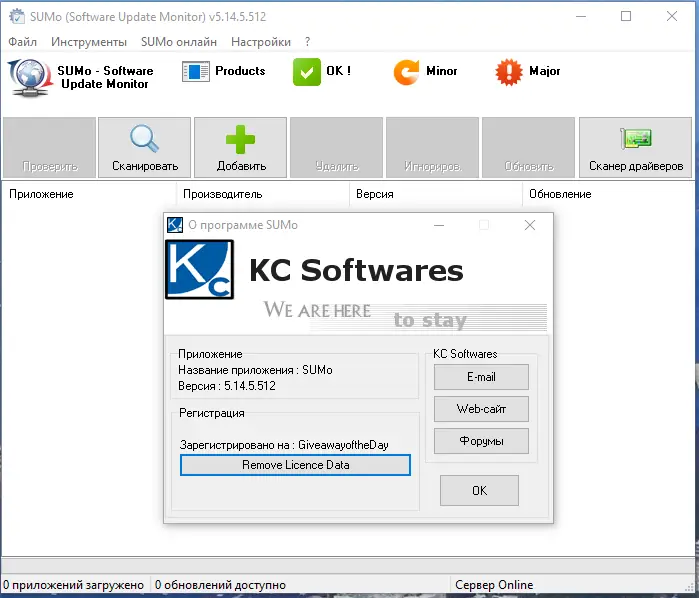Viewport: 699px width, 598px height.
Task: Open the ? help menu
Action: (x=307, y=42)
